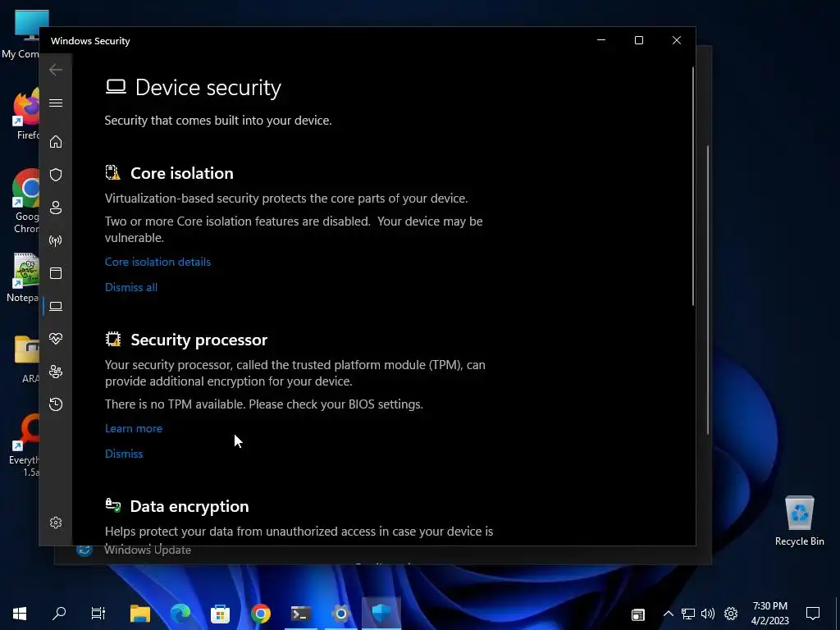Open App & browser control icon
The width and height of the screenshot is (840, 630).
click(x=56, y=273)
